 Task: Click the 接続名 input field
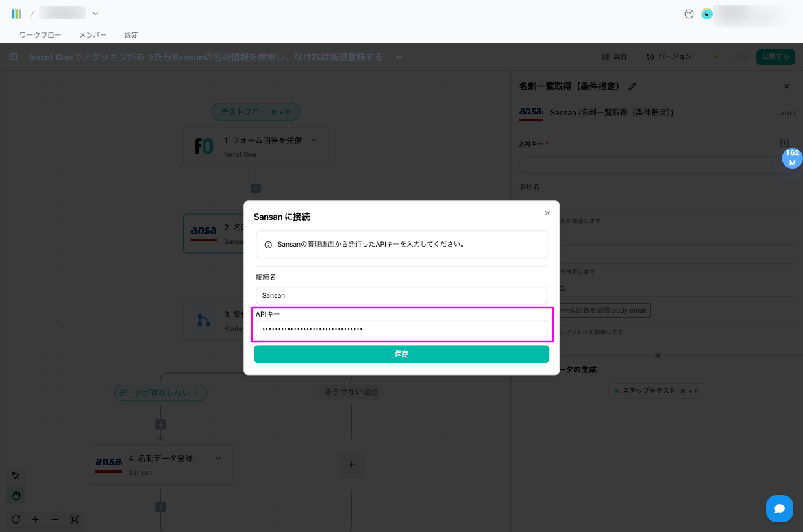[x=401, y=295]
